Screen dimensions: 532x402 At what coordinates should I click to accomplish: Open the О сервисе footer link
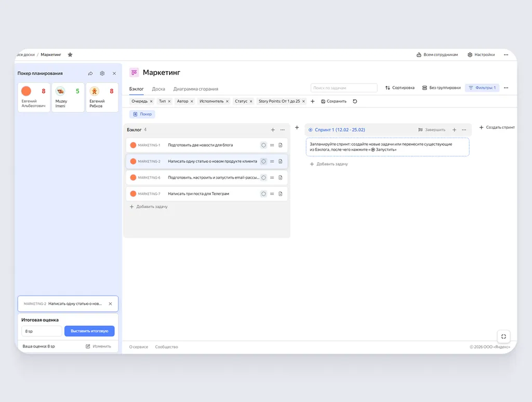138,347
